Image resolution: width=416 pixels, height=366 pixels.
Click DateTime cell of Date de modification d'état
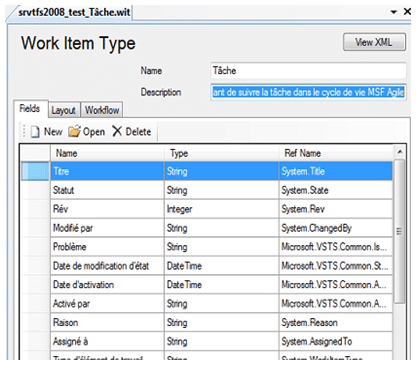pyautogui.click(x=222, y=266)
